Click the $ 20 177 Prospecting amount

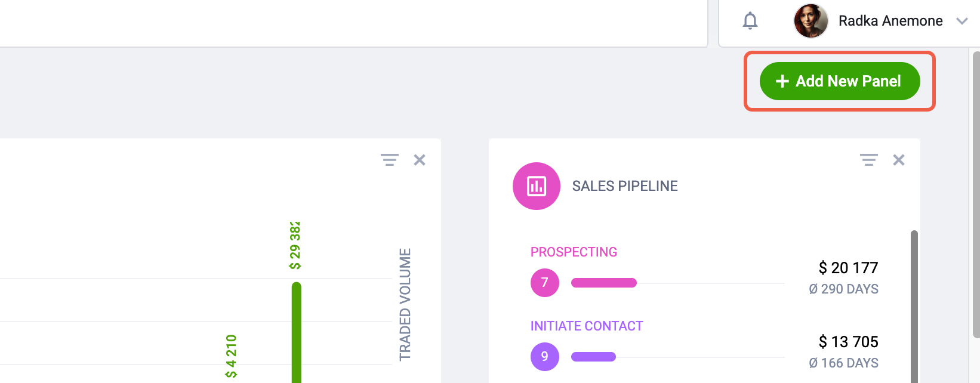pyautogui.click(x=848, y=268)
